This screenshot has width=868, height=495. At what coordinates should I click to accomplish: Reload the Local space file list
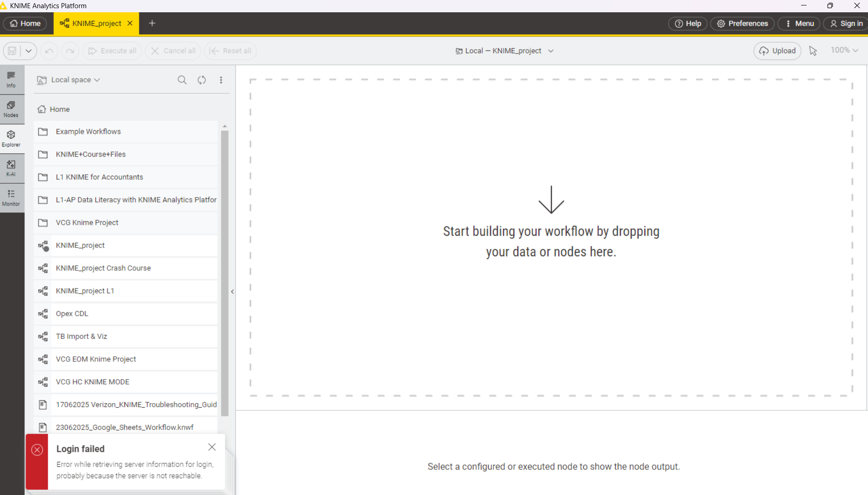pyautogui.click(x=202, y=80)
